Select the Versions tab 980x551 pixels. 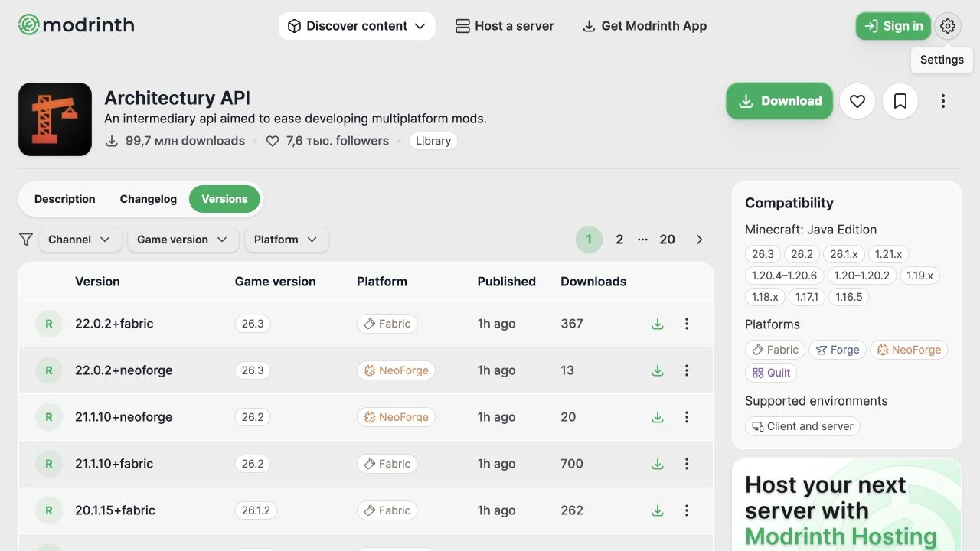pyautogui.click(x=224, y=199)
